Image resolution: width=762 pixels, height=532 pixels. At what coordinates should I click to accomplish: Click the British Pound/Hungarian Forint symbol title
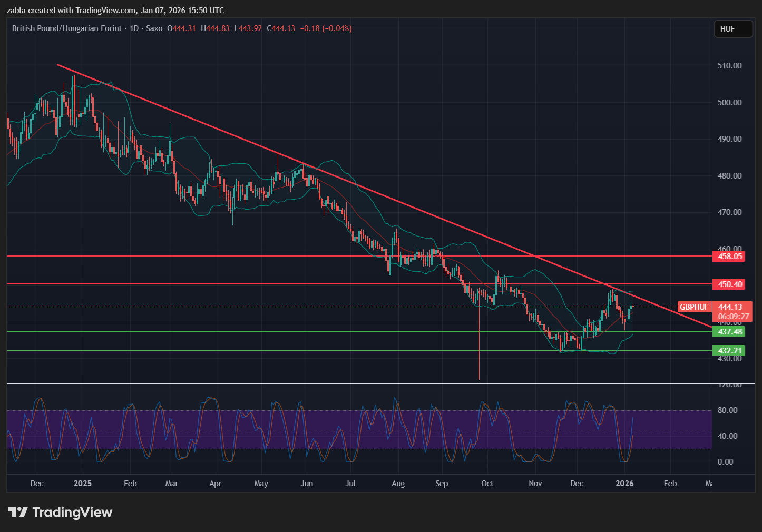[67, 28]
